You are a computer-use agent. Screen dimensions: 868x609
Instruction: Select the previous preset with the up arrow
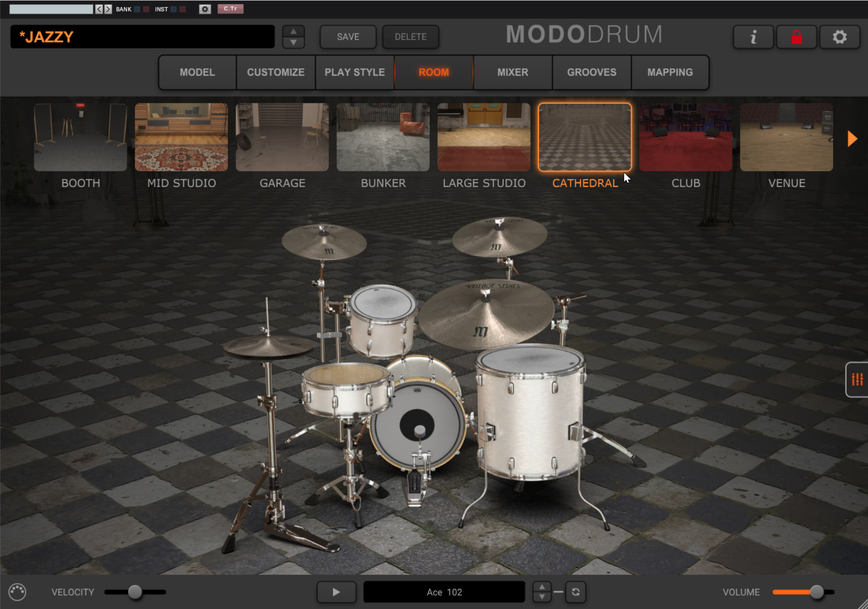tap(294, 31)
